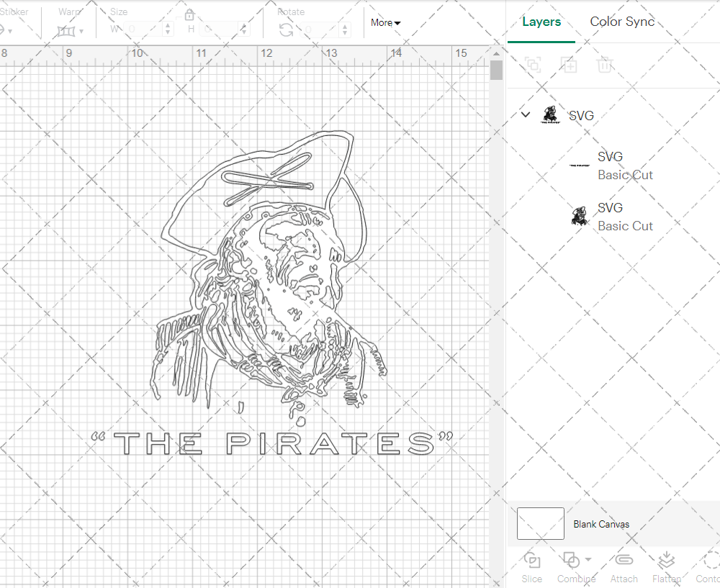Viewport: 720px width, 588px height.
Task: Adjust the width value stepper
Action: click(168, 30)
